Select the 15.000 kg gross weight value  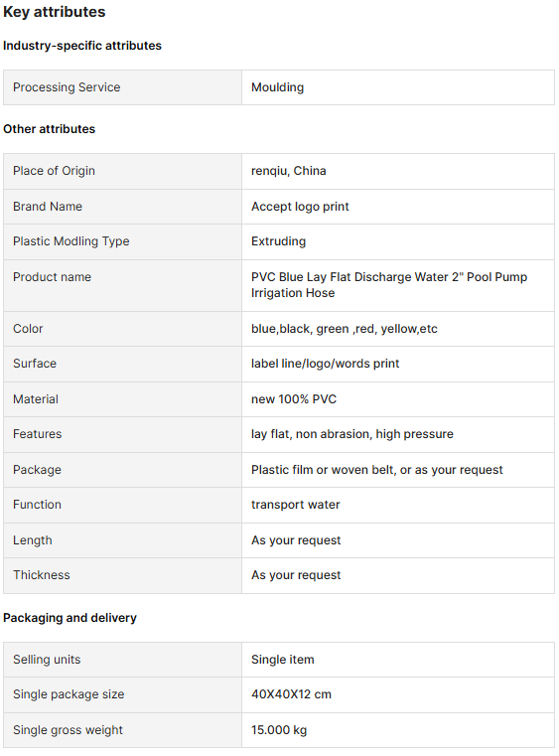pos(279,730)
